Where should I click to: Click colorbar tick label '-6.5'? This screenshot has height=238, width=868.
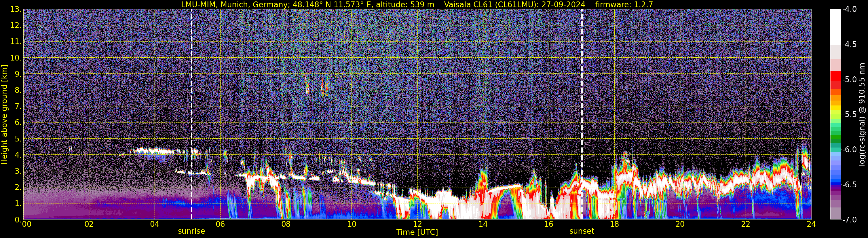(x=849, y=184)
